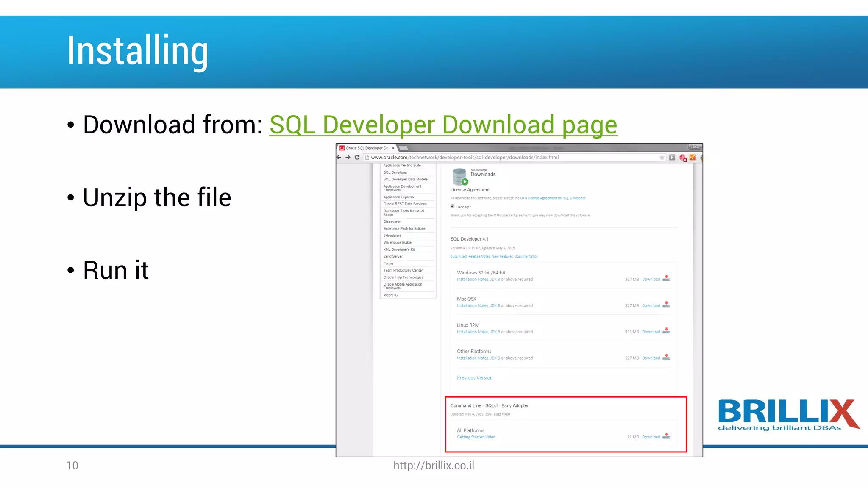
Task: Open New Features link
Action: click(502, 256)
